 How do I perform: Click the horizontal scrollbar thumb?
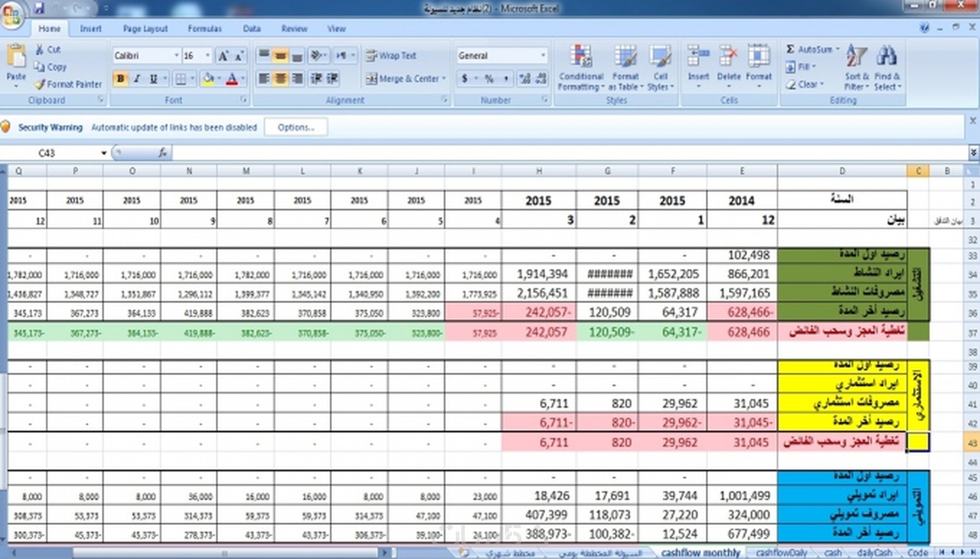click(224, 553)
